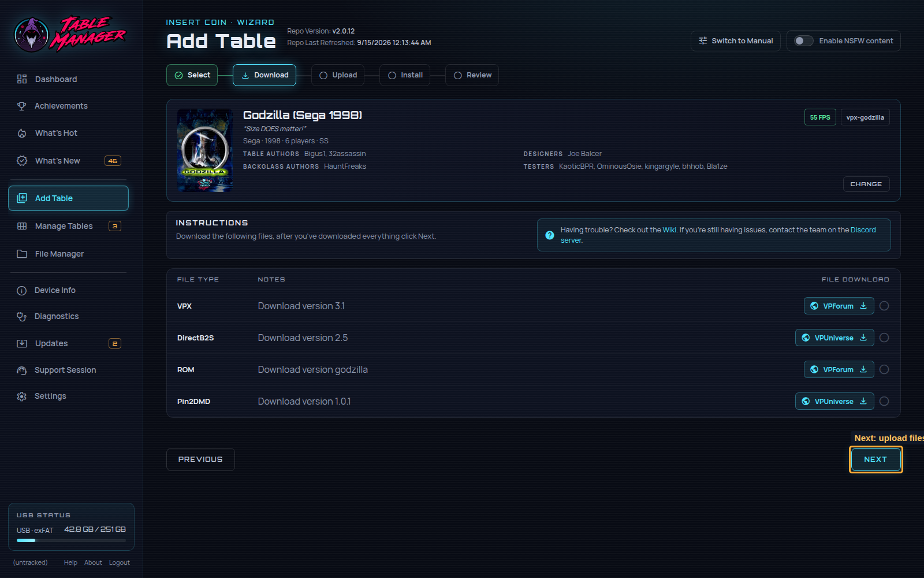Download ROM from VPForum

(839, 369)
